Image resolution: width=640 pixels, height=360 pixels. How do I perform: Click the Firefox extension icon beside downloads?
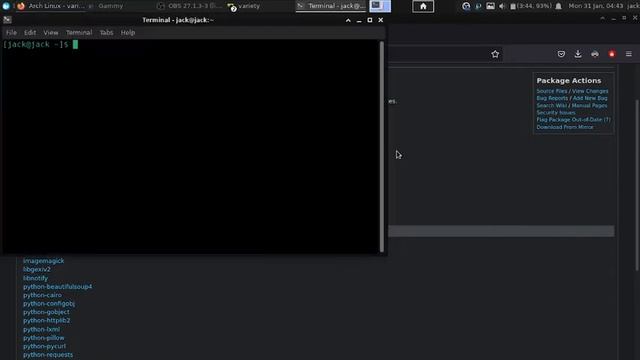595,54
